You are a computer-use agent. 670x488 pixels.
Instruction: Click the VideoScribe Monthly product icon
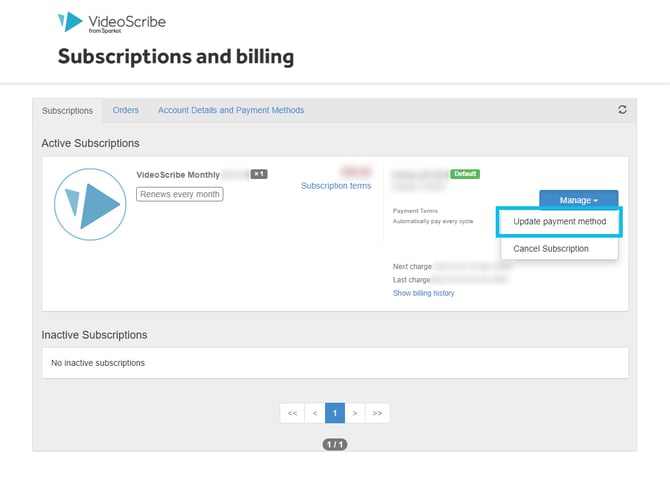tap(90, 204)
